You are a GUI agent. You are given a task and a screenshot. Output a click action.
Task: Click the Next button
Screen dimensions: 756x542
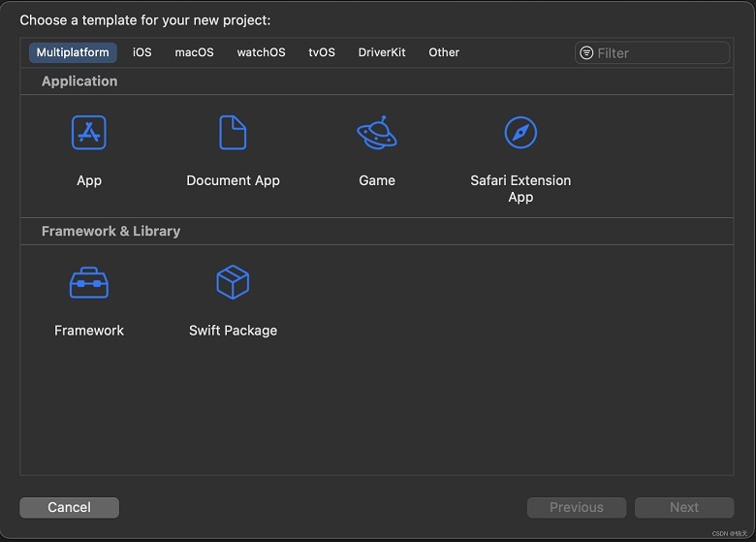[684, 507]
